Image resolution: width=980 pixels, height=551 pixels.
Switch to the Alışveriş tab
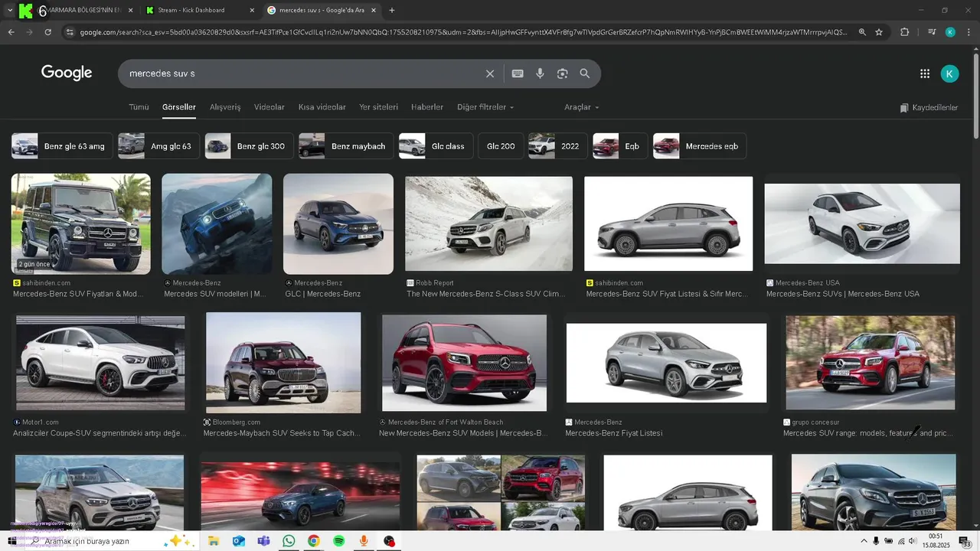(225, 107)
